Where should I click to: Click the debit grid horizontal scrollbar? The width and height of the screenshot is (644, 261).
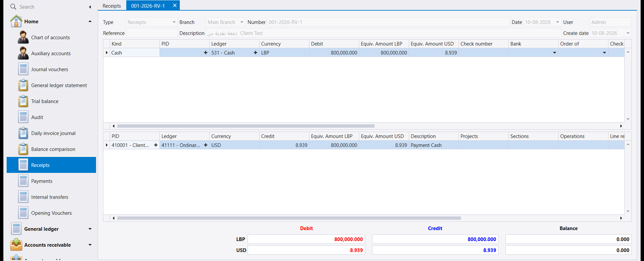pyautogui.click(x=246, y=126)
